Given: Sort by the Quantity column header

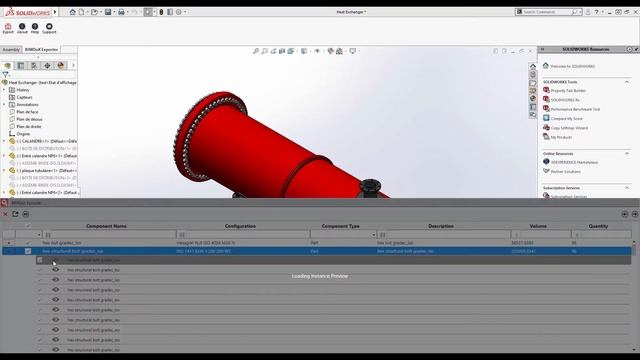Looking at the screenshot, I should point(598,226).
